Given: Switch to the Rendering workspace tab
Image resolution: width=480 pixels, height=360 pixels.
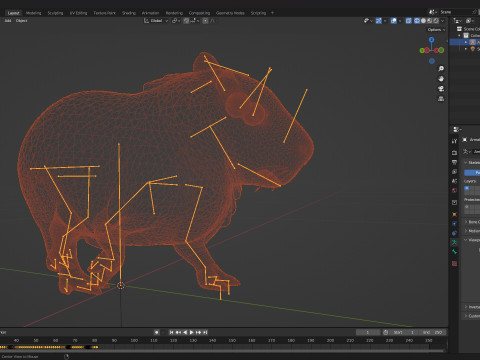Looking at the screenshot, I should (x=174, y=13).
